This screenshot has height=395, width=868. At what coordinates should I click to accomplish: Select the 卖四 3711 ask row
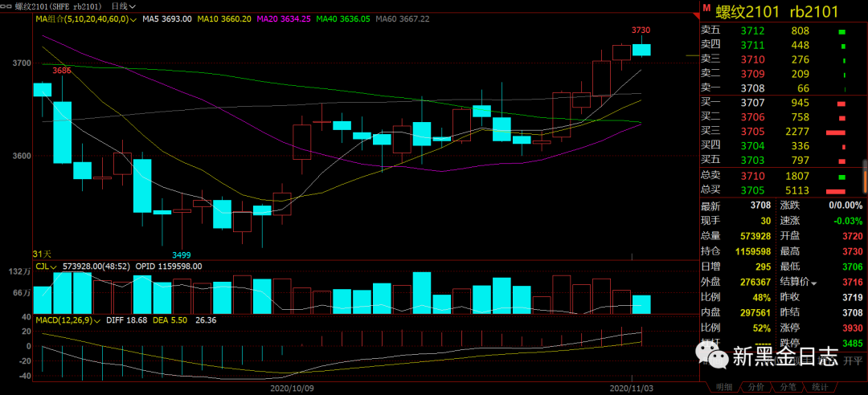click(x=782, y=46)
